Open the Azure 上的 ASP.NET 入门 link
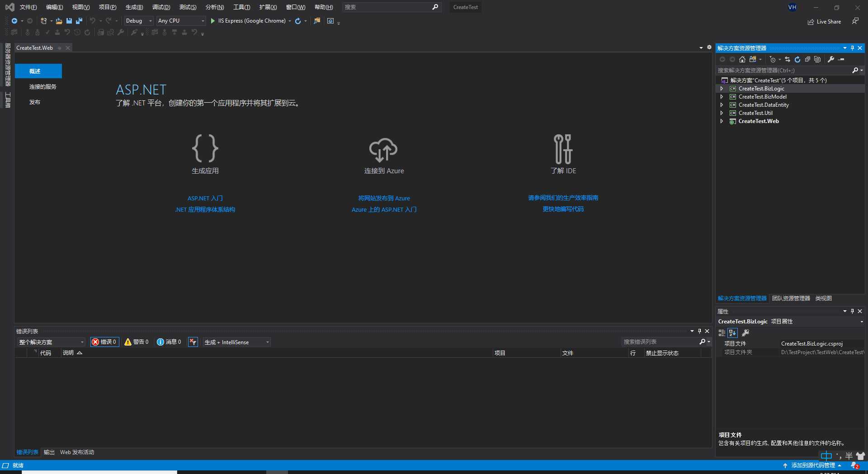This screenshot has width=868, height=474. click(384, 210)
